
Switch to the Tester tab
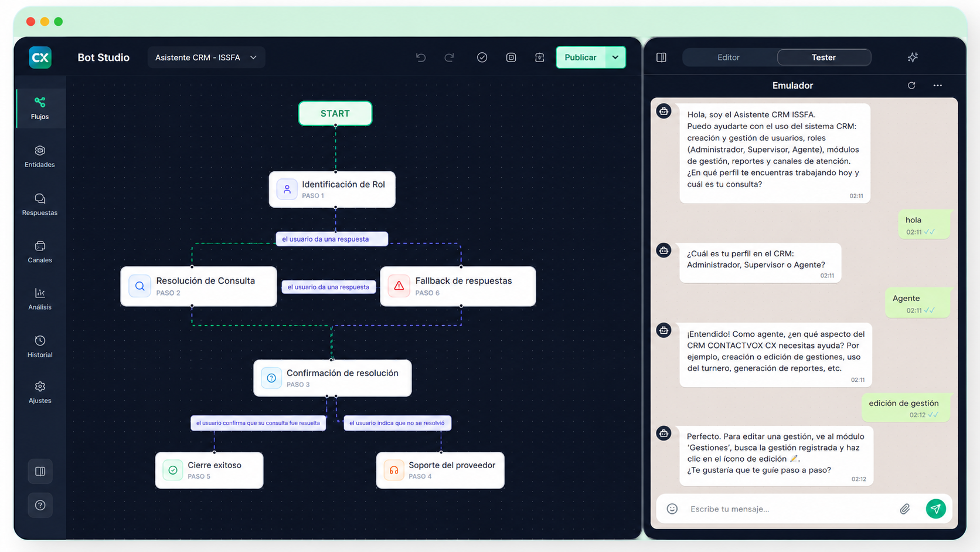click(x=824, y=57)
